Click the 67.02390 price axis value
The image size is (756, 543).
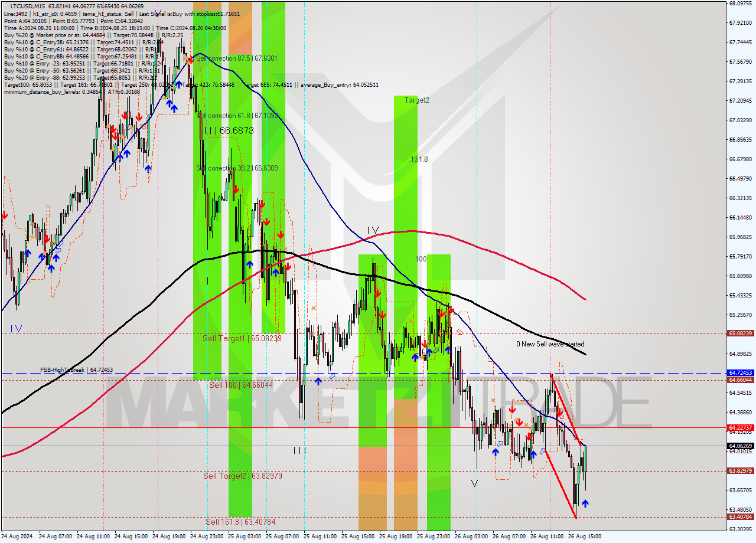click(741, 120)
